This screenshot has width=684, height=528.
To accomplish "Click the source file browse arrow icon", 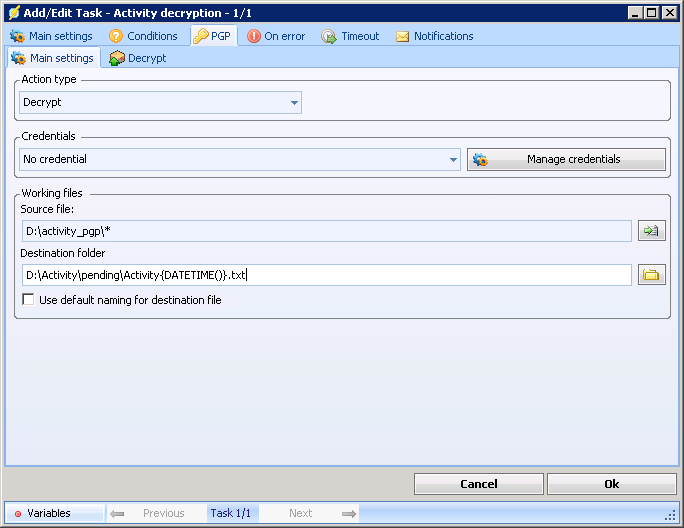I will tap(651, 231).
